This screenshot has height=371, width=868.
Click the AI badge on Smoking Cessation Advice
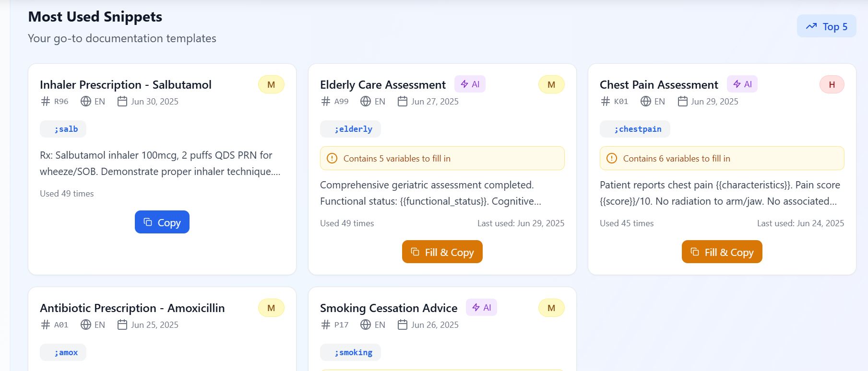481,308
